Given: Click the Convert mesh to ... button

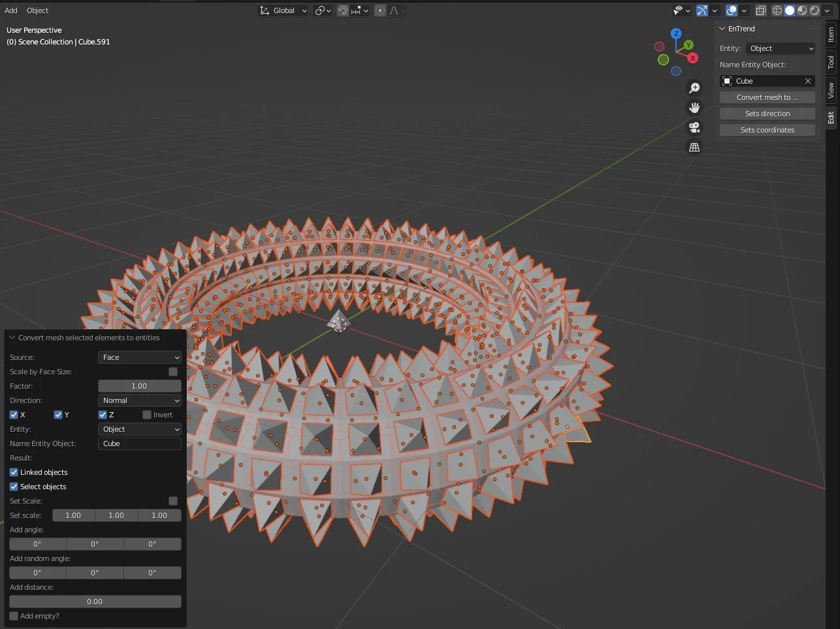Looking at the screenshot, I should tap(767, 97).
